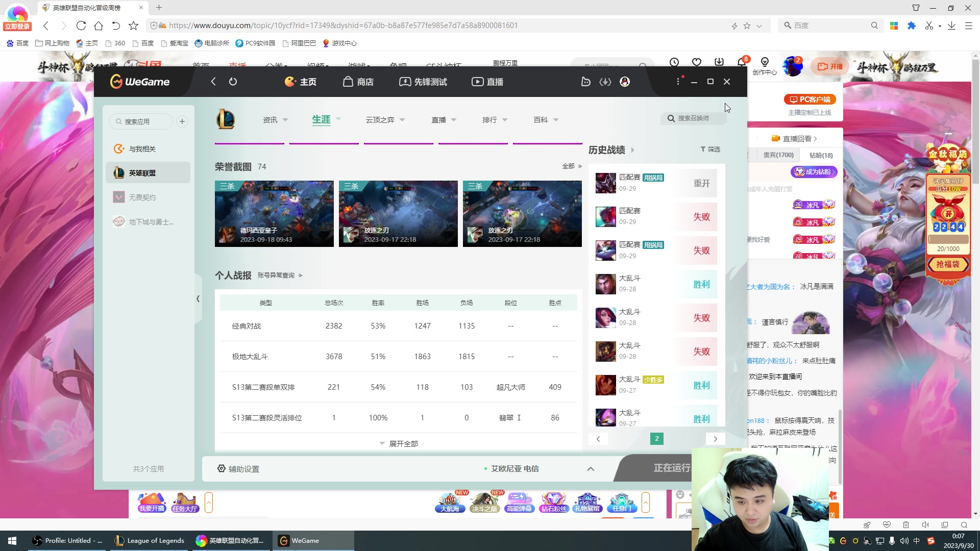Open 大乱斗 少胜多 match 09-27

(656, 385)
